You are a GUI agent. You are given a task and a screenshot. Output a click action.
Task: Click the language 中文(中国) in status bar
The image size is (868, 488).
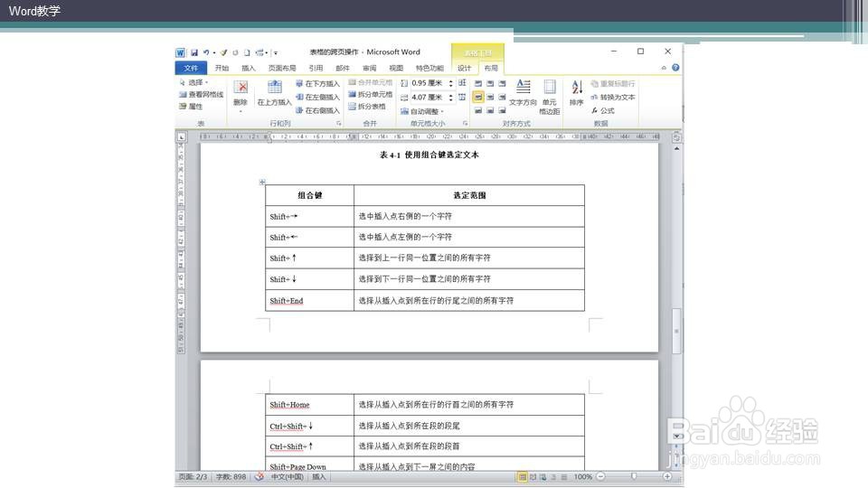[288, 477]
